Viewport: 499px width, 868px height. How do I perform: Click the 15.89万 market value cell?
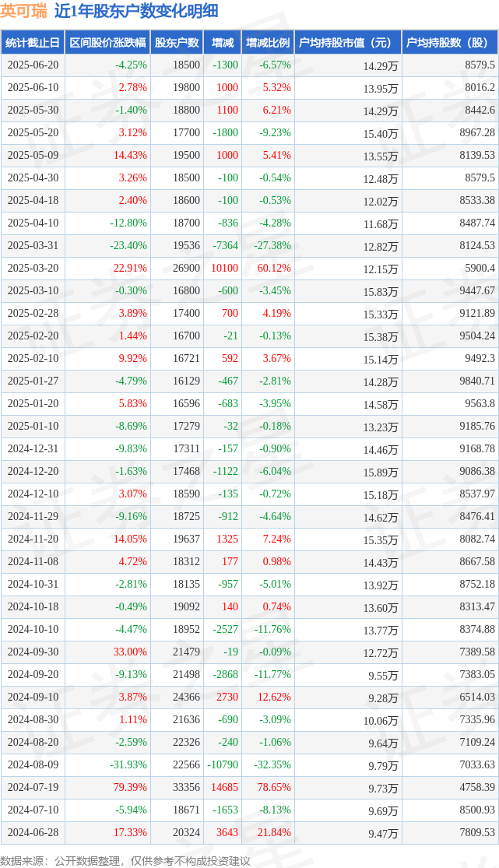(381, 473)
